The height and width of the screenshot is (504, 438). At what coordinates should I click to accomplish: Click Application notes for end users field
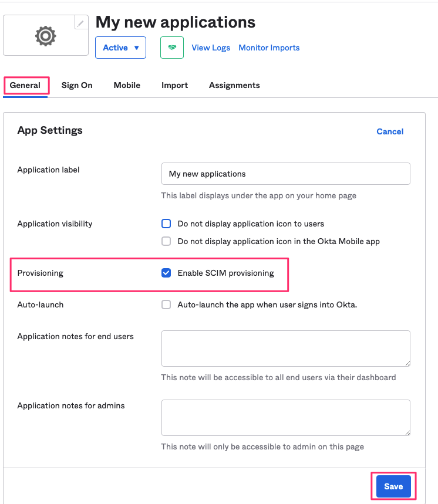click(x=286, y=349)
